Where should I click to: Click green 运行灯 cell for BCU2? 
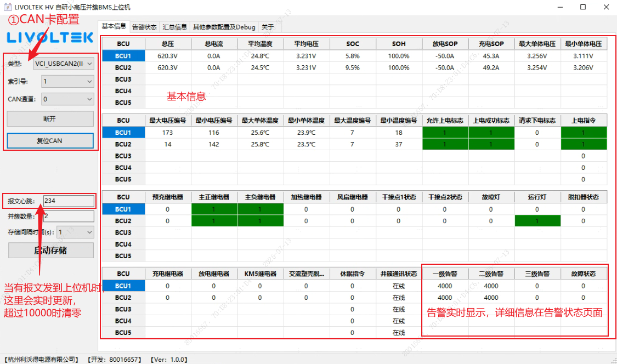click(537, 221)
